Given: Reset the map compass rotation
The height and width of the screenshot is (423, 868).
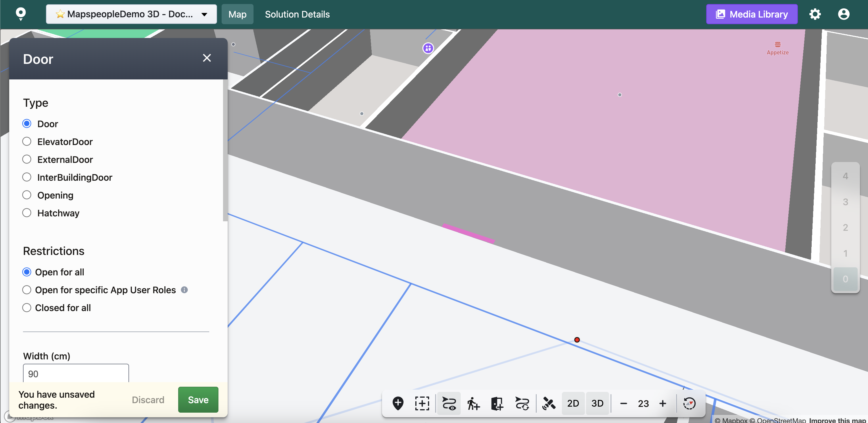Looking at the screenshot, I should [689, 403].
